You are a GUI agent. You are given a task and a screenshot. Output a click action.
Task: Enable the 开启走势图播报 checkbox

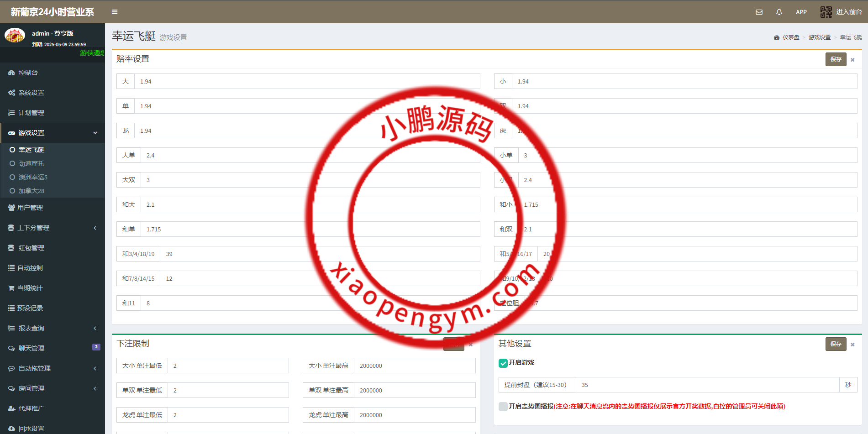point(503,406)
